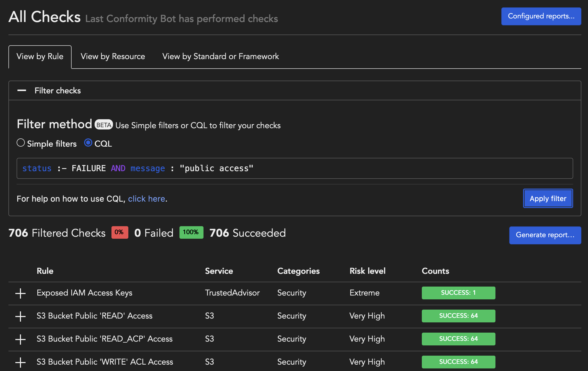Viewport: 588px width, 371px height.
Task: Click the Apply filter button
Action: (x=548, y=199)
